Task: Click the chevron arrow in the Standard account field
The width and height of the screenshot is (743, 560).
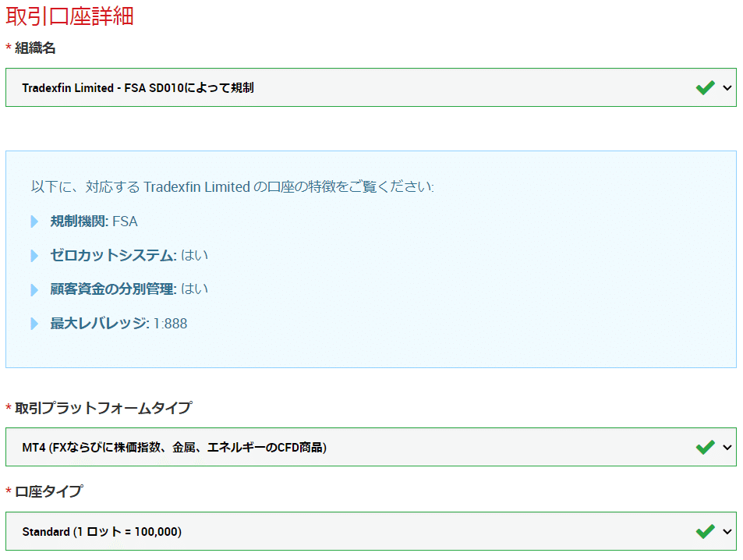Action: point(727,532)
